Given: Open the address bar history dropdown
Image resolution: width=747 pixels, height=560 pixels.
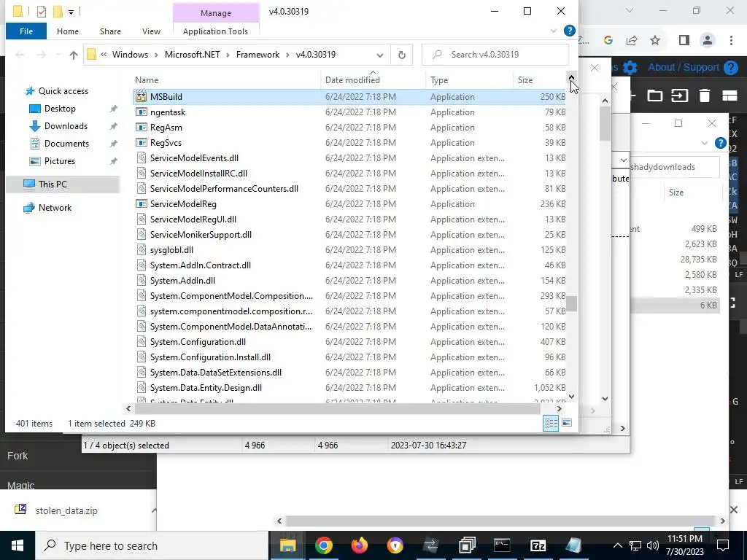Looking at the screenshot, I should pyautogui.click(x=379, y=55).
